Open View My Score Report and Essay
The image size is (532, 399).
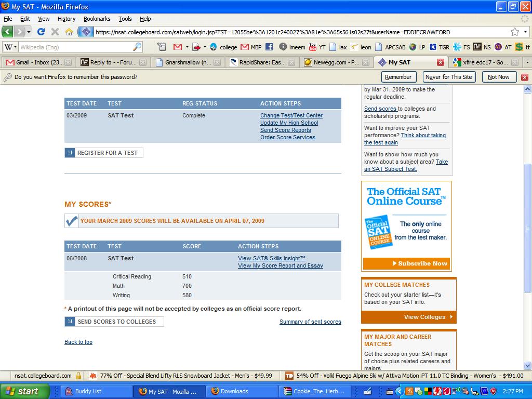pyautogui.click(x=280, y=265)
